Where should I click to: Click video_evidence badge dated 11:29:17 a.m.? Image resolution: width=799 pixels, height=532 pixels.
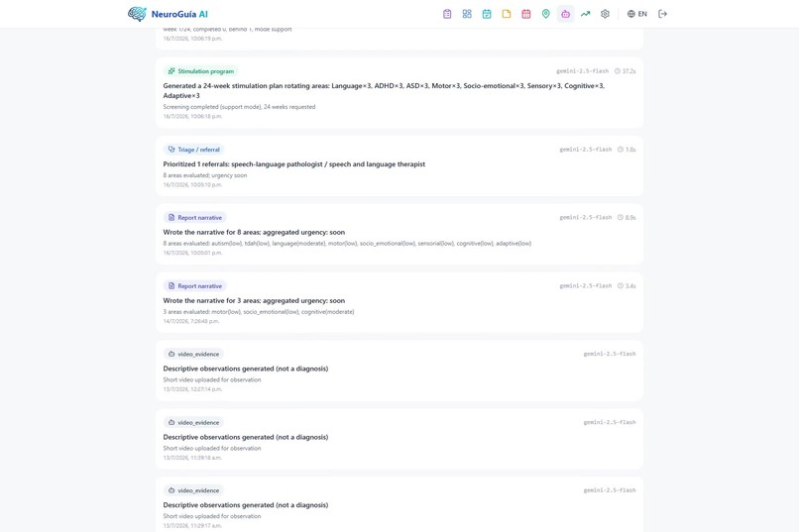193,490
